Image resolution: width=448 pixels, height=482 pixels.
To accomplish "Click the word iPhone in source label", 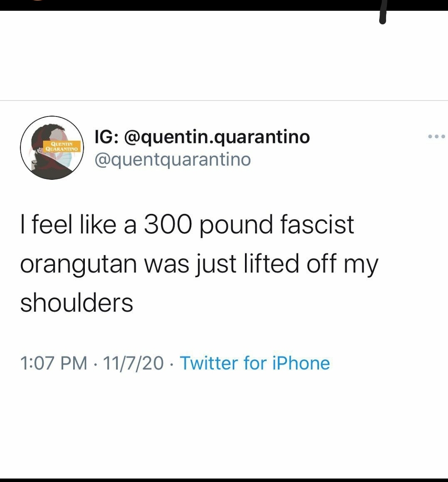I will [301, 363].
